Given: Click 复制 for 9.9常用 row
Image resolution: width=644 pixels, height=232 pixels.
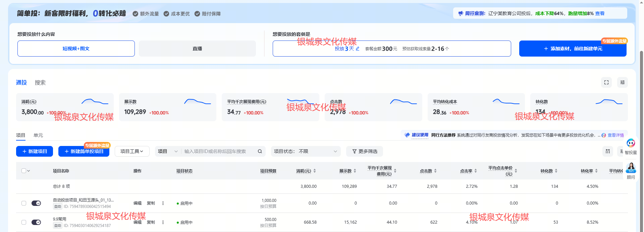Looking at the screenshot, I should [x=151, y=222].
